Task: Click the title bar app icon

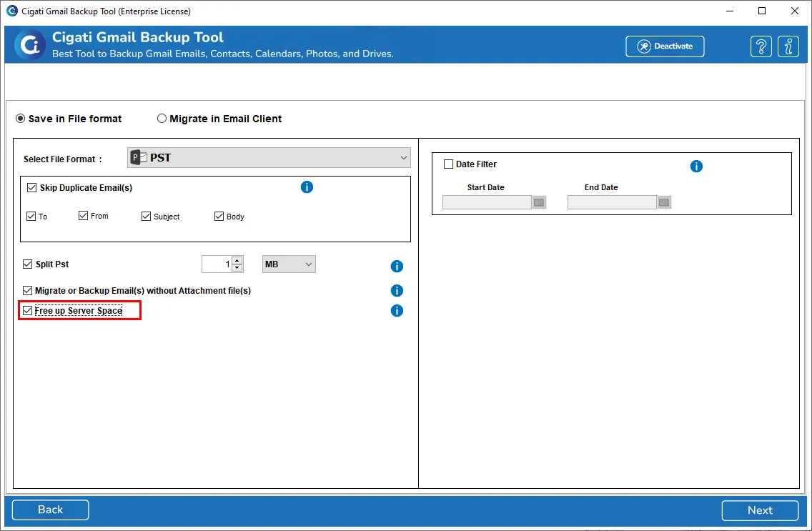Action: (x=11, y=11)
